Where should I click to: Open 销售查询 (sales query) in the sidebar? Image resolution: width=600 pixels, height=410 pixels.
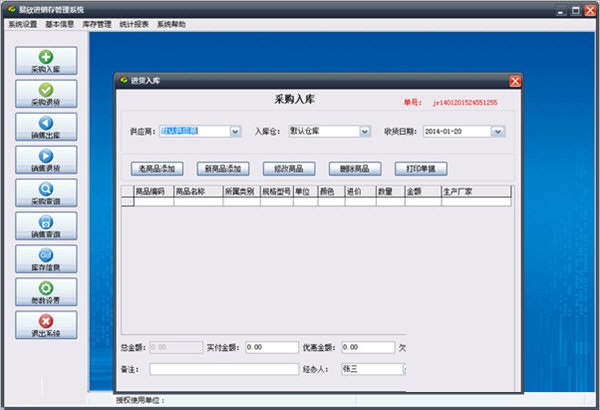[x=46, y=226]
